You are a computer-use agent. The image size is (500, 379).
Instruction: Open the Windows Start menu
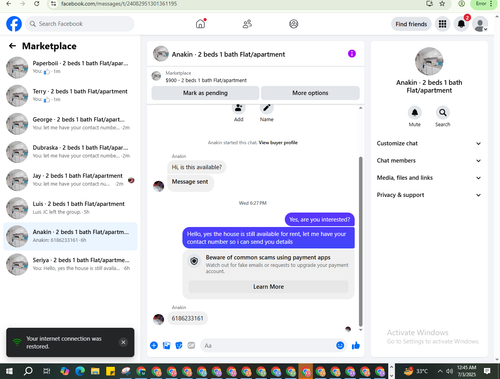(x=9, y=371)
